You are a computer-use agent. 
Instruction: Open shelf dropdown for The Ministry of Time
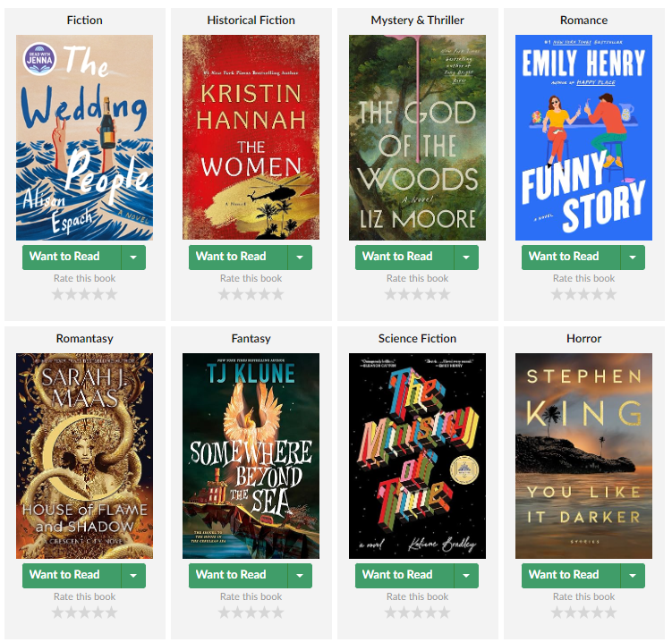click(x=466, y=576)
